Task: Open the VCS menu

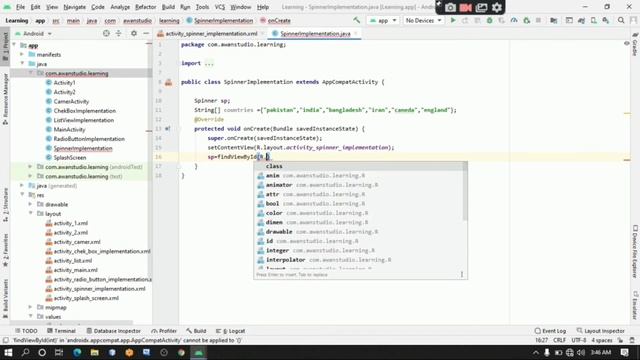Action: [220, 7]
